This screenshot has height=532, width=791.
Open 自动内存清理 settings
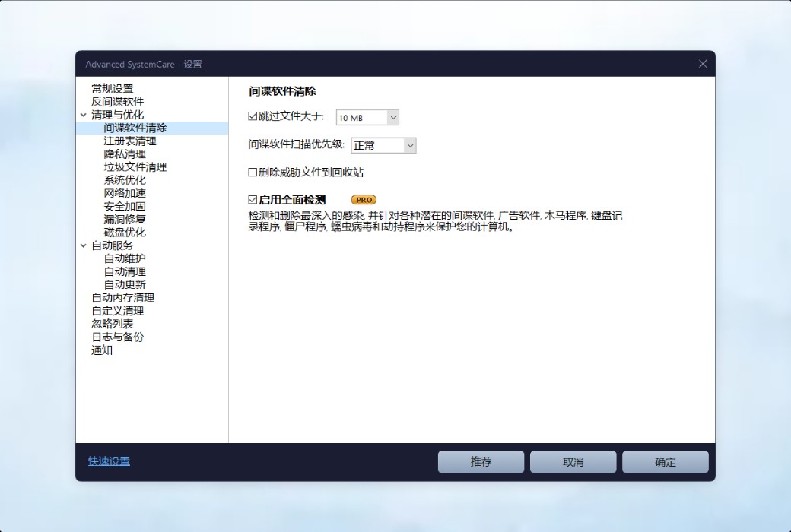pyautogui.click(x=123, y=298)
